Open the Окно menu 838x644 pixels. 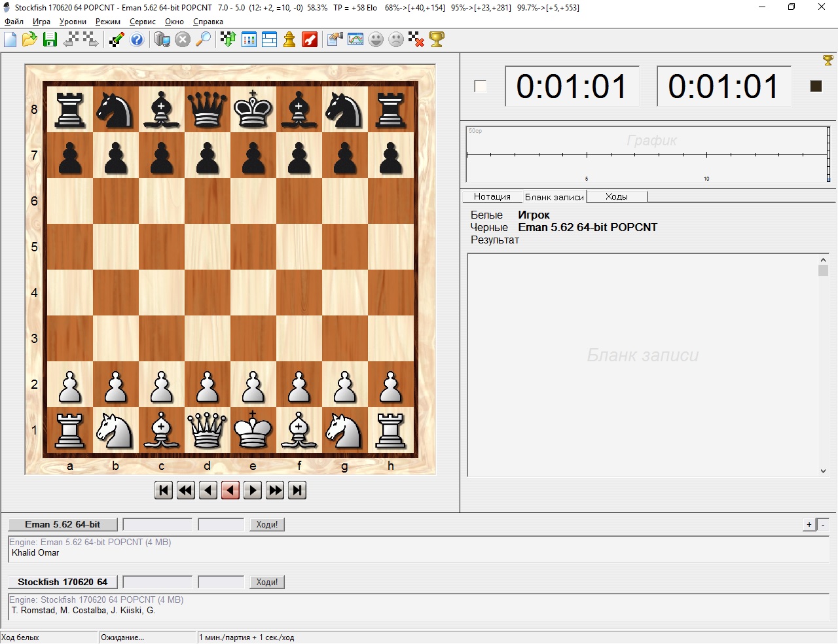(174, 22)
